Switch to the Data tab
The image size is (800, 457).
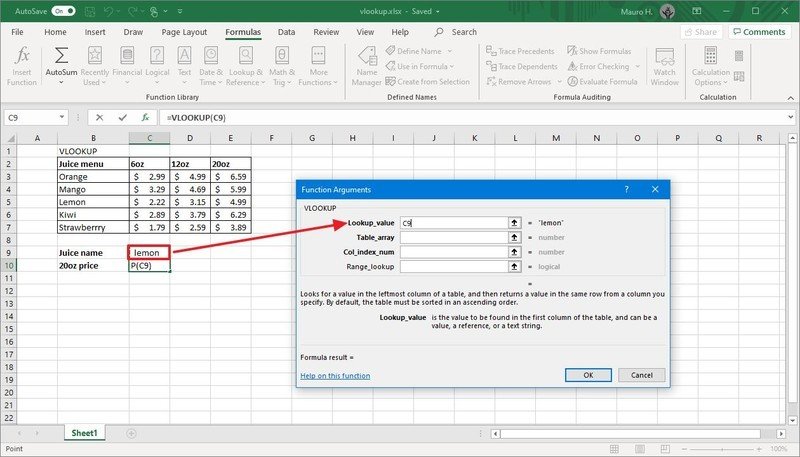point(286,32)
